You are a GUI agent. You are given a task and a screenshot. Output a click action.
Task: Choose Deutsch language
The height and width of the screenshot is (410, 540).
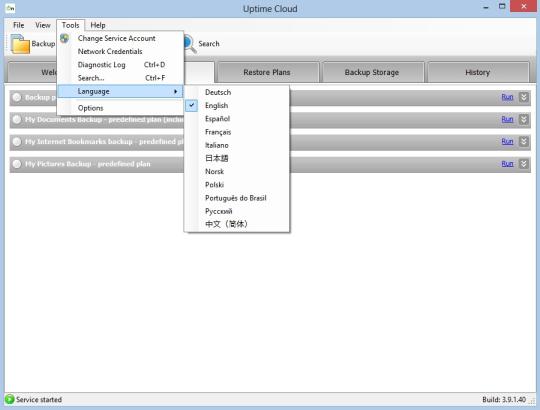pos(237,92)
